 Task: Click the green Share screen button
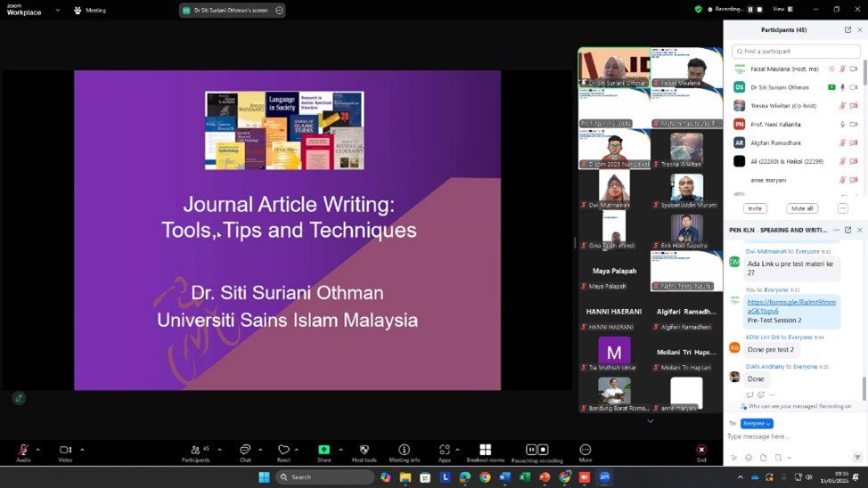tap(323, 450)
